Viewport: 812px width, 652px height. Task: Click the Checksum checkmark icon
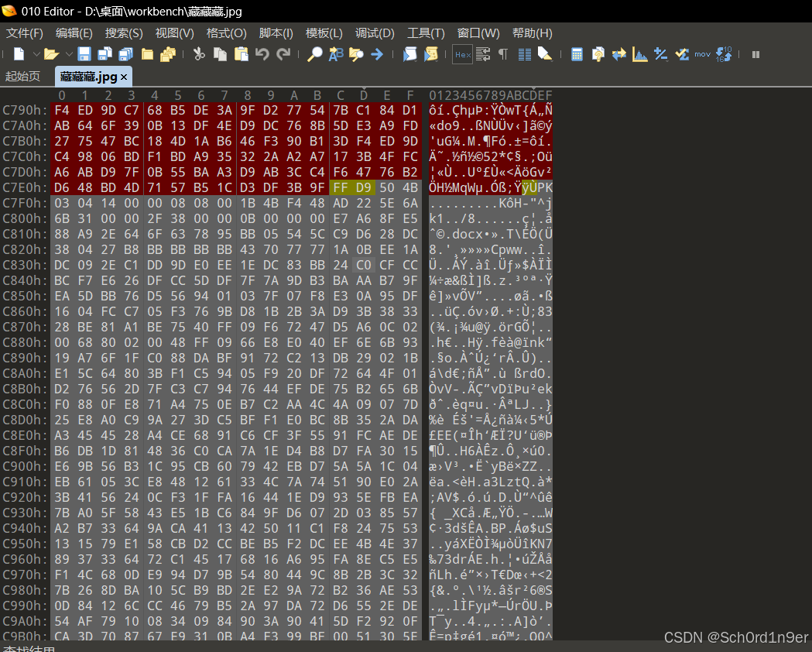coord(681,54)
